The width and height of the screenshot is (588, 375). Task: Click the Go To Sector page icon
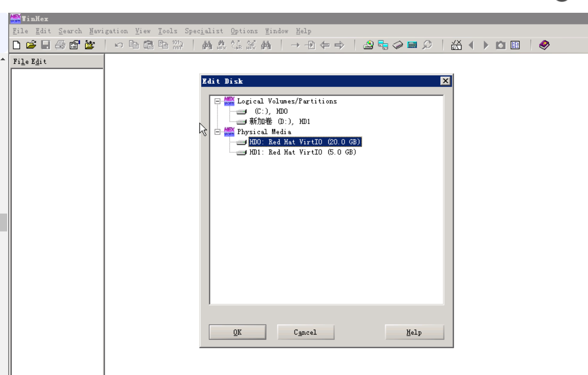tap(310, 45)
